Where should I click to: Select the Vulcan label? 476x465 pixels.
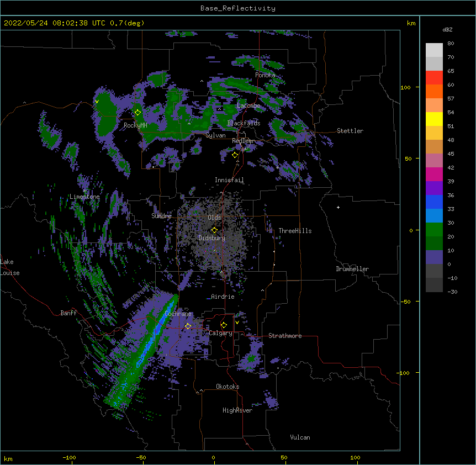tap(300, 437)
